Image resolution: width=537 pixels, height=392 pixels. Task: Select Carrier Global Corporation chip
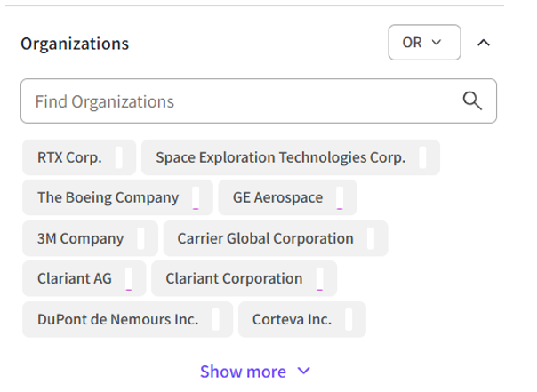(x=265, y=238)
